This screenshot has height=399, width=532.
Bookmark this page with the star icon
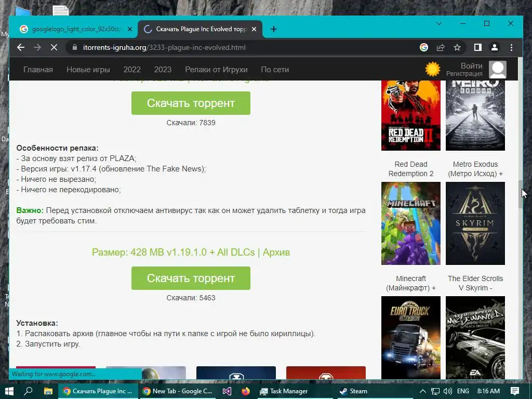pyautogui.click(x=457, y=47)
